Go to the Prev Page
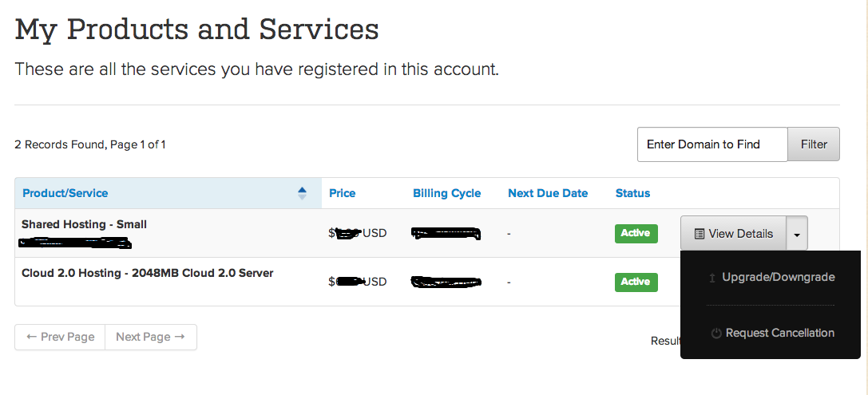 (x=60, y=337)
